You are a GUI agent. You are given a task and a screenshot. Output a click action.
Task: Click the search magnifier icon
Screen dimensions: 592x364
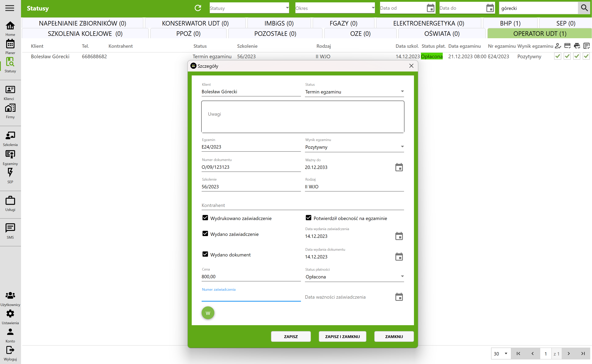pos(584,8)
